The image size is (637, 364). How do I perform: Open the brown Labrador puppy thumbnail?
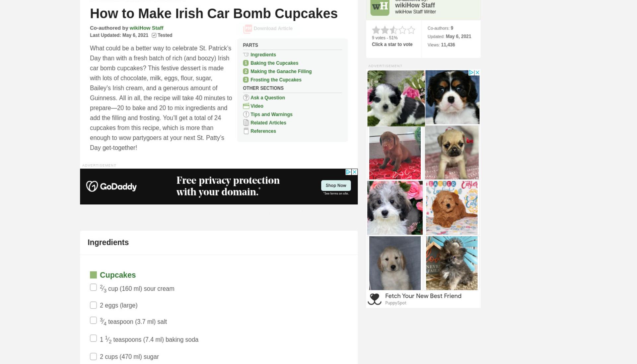click(x=395, y=153)
